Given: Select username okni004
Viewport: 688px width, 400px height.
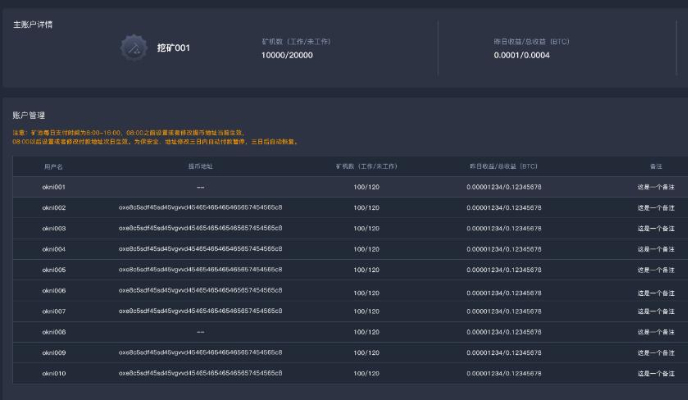Looking at the screenshot, I should [x=54, y=249].
